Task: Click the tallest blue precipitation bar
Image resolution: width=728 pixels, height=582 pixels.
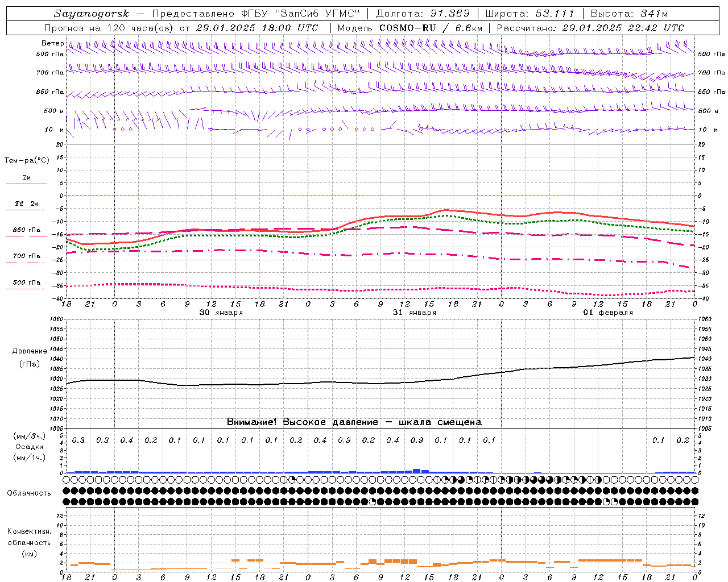Action: (x=417, y=471)
